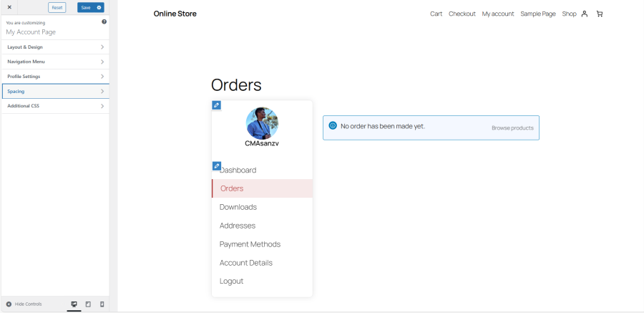Click the Orders page heading
644x313 pixels.
click(x=236, y=85)
